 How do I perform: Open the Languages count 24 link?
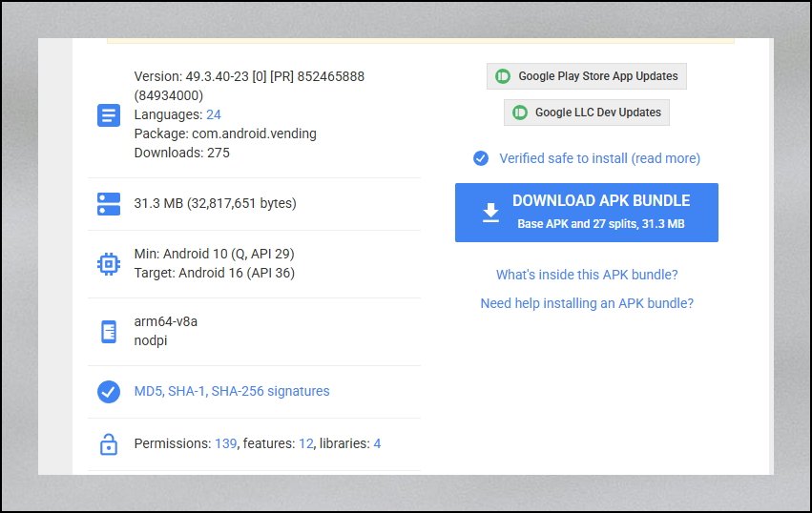click(x=214, y=114)
